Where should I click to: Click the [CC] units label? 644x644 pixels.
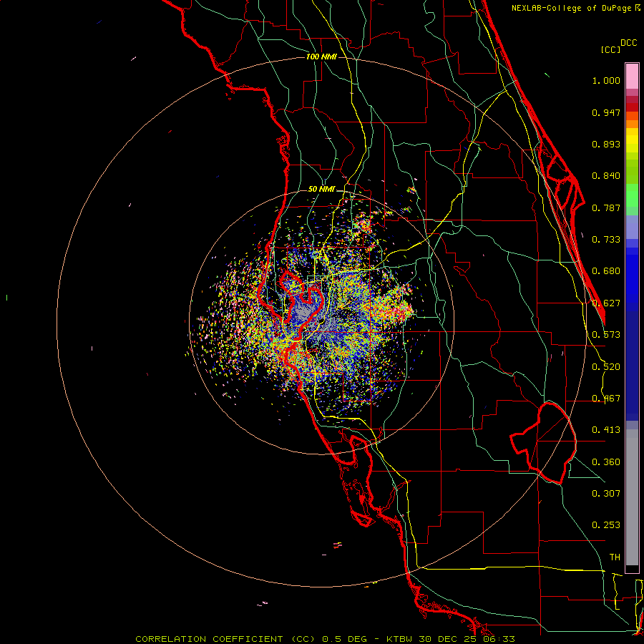click(610, 49)
